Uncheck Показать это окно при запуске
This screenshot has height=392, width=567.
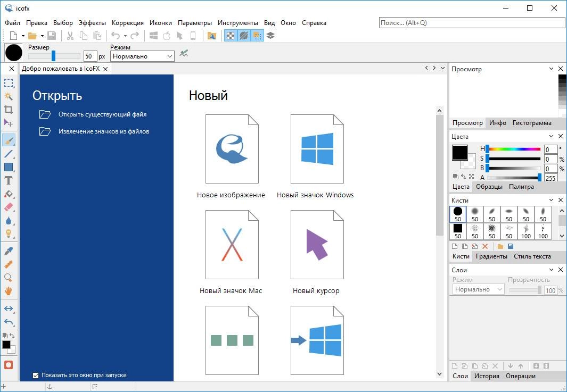point(36,376)
